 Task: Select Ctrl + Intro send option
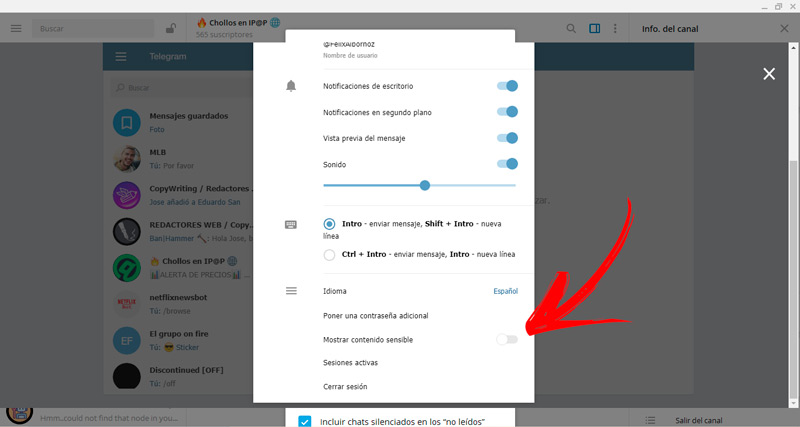pos(330,255)
